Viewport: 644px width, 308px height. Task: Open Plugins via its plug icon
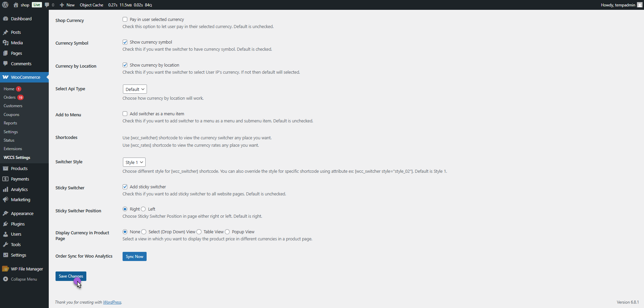coord(5,224)
